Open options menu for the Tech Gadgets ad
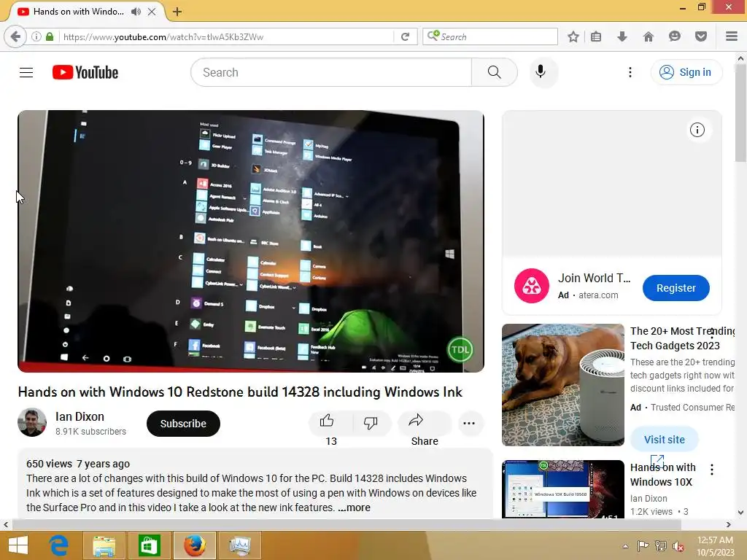The width and height of the screenshot is (747, 560). coord(712,333)
